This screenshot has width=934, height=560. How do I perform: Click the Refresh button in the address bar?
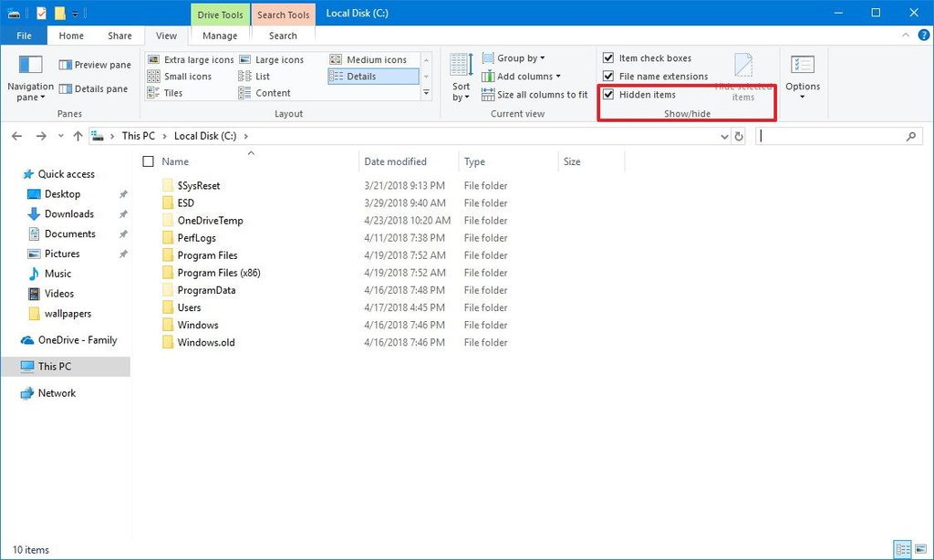pyautogui.click(x=738, y=135)
